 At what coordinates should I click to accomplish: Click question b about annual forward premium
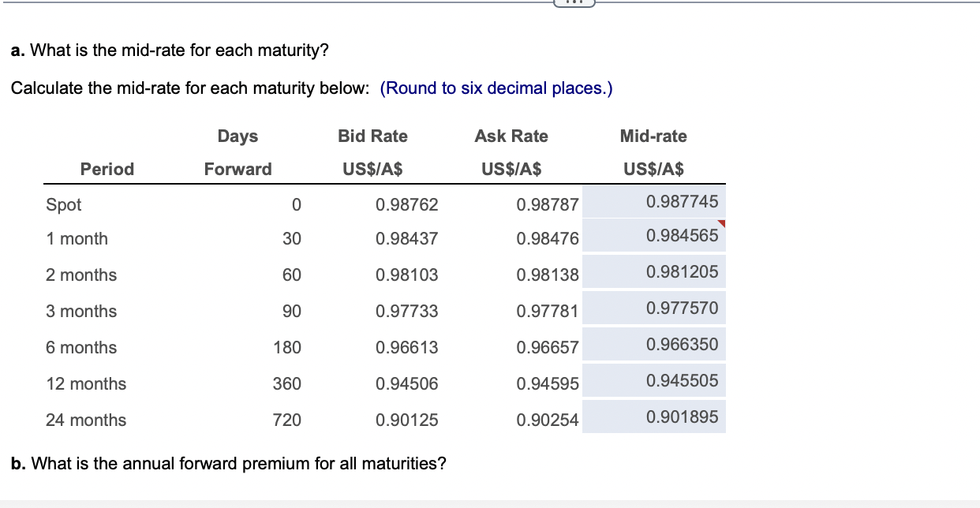tap(229, 463)
